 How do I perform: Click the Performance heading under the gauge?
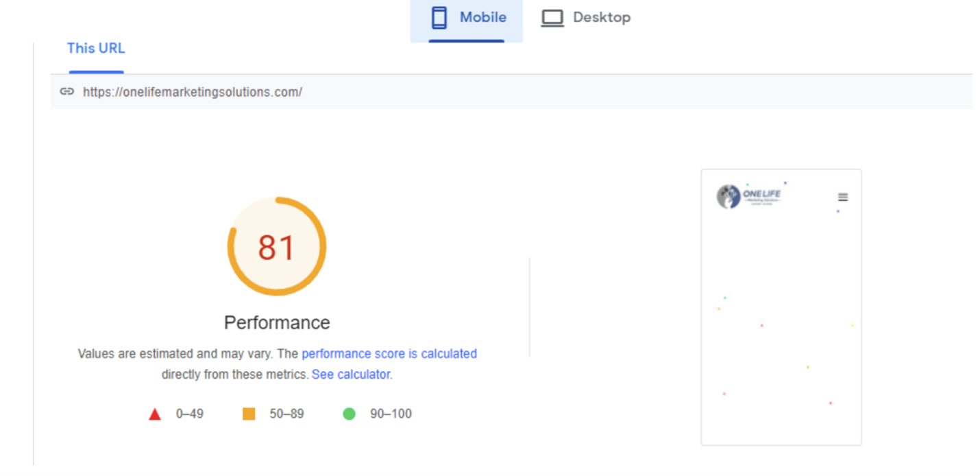tap(277, 322)
